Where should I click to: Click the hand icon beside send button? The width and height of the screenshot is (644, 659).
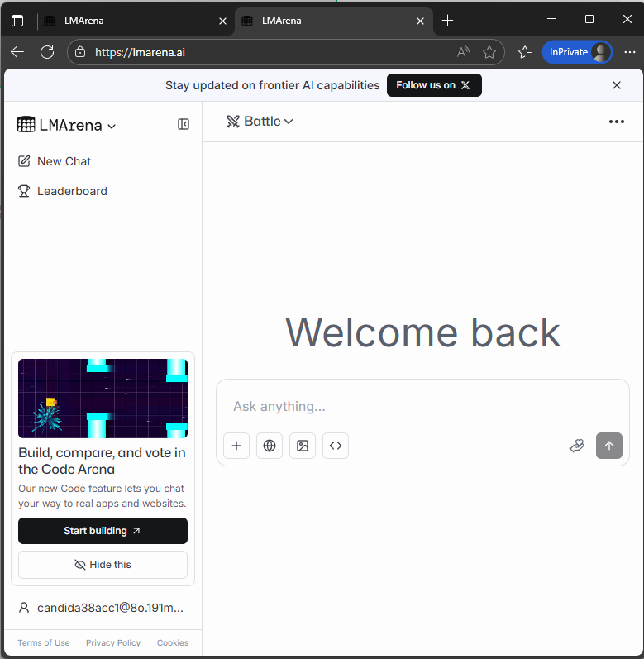click(x=577, y=446)
